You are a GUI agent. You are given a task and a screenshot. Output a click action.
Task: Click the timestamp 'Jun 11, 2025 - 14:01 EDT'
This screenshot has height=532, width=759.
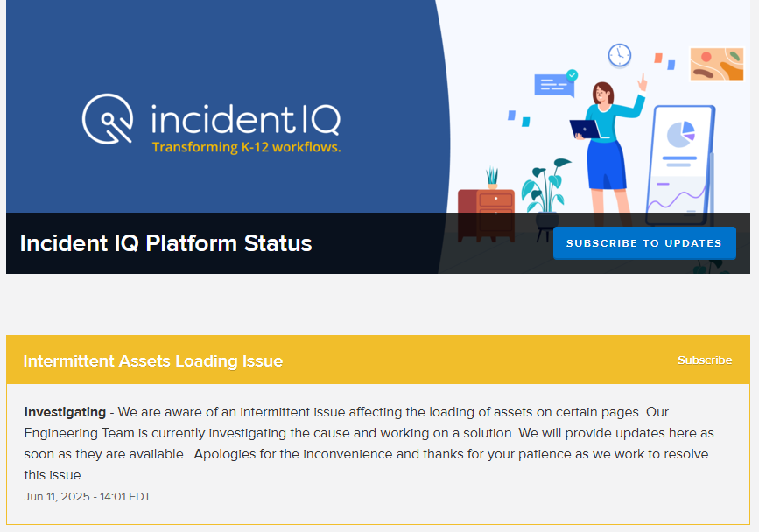(88, 497)
